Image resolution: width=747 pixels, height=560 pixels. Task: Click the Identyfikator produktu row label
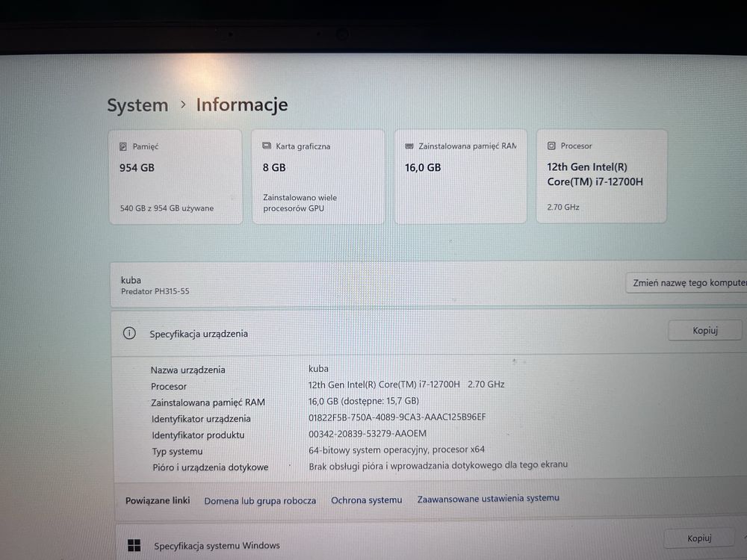pyautogui.click(x=198, y=435)
